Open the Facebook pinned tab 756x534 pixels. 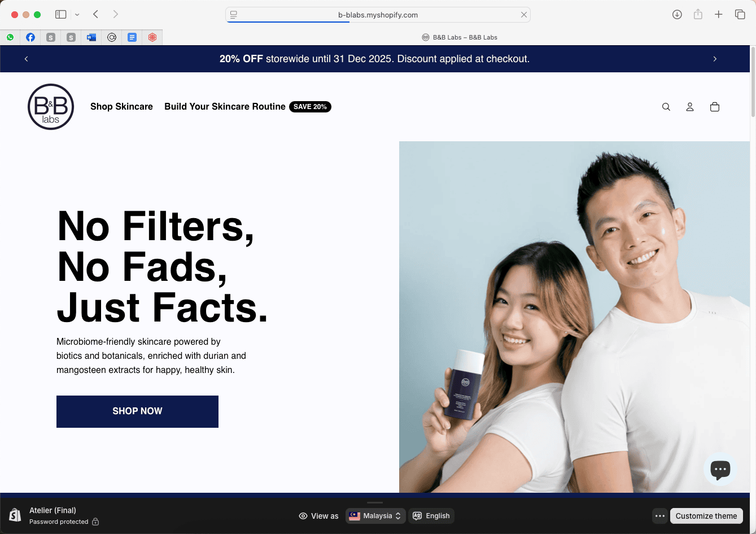(30, 37)
